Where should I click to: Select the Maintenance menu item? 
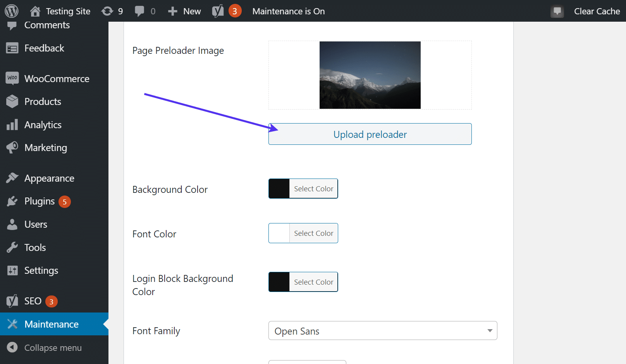pos(52,324)
